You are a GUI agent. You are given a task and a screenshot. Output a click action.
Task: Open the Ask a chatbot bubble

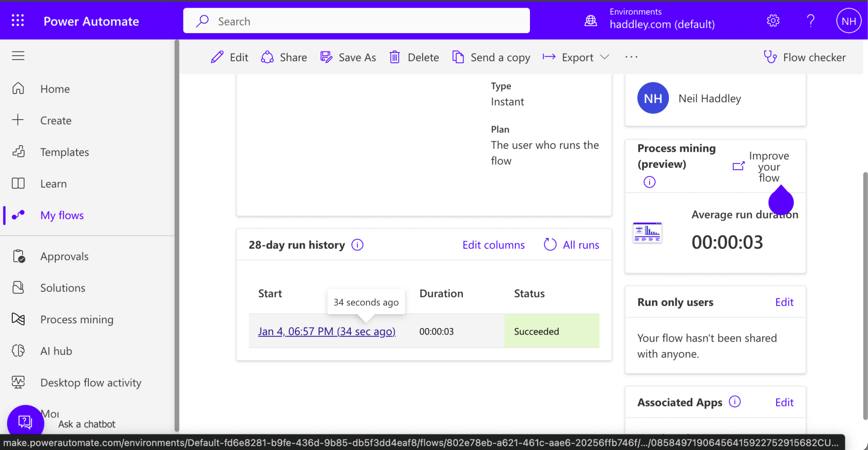point(26,422)
